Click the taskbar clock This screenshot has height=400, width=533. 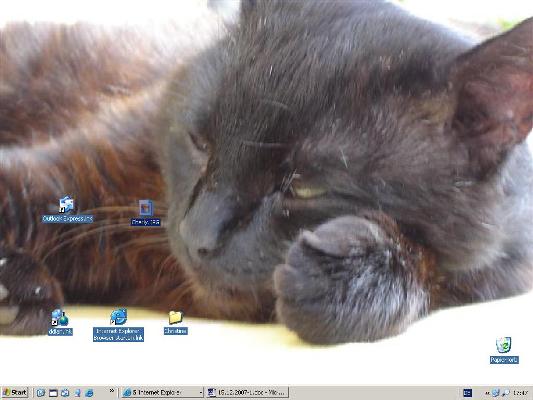click(520, 393)
